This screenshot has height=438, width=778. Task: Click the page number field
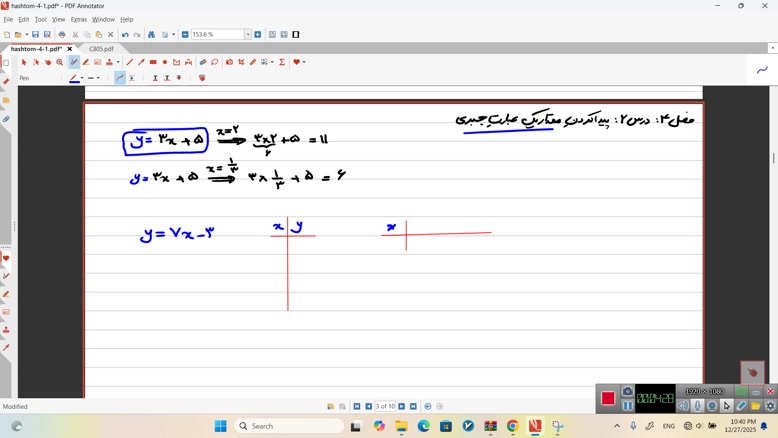(x=385, y=407)
